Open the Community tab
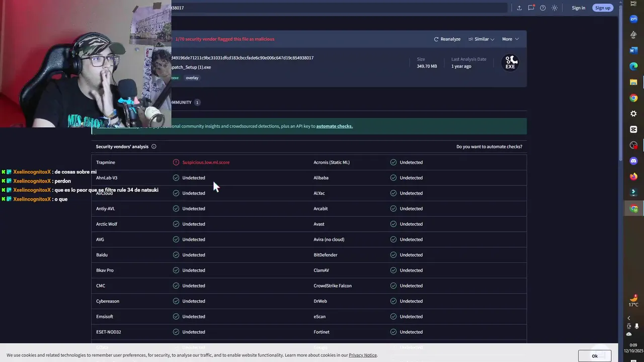The image size is (644, 362). coord(185,103)
